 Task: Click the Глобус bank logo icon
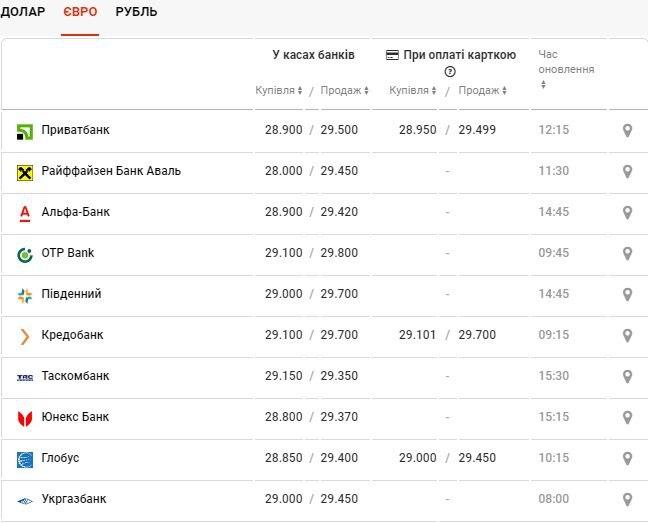click(25, 459)
